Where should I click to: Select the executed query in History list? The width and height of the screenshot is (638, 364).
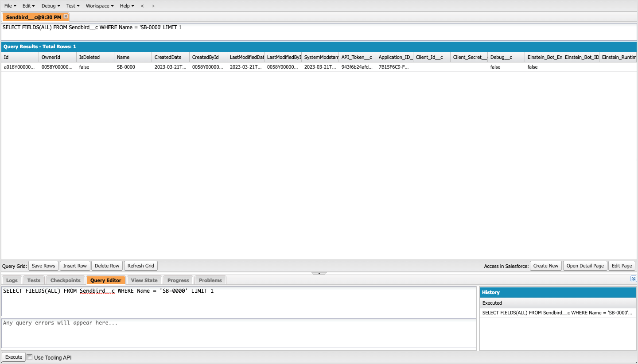tap(558, 313)
